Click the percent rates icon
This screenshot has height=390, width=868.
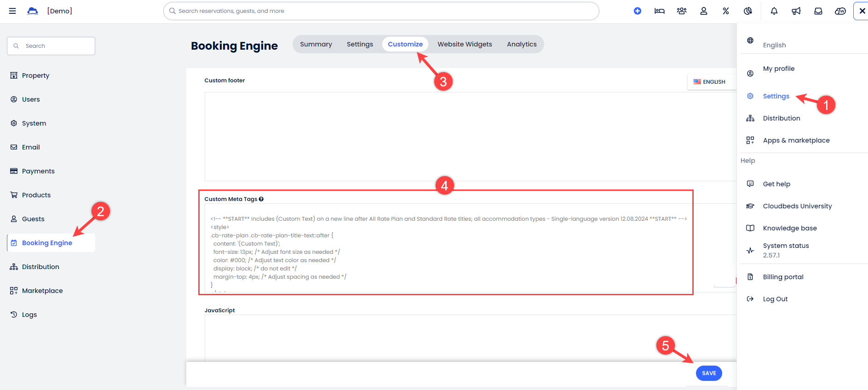pos(725,11)
